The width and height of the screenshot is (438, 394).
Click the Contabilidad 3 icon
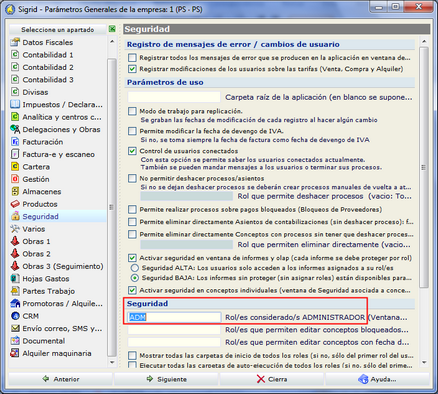pos(15,80)
